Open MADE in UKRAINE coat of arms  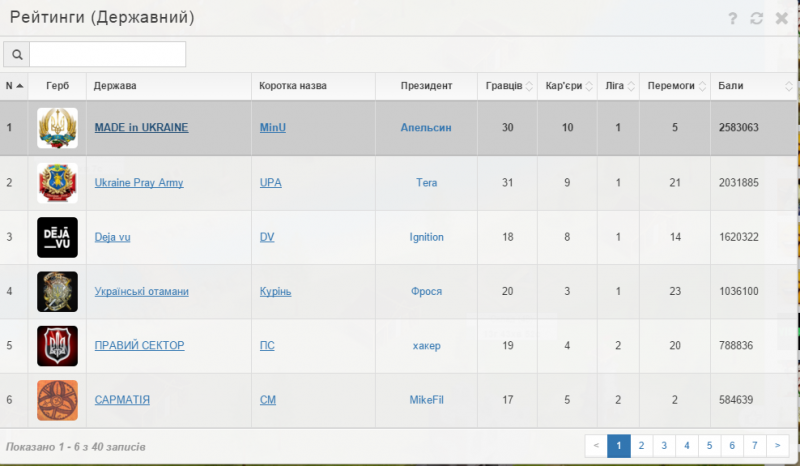click(57, 128)
